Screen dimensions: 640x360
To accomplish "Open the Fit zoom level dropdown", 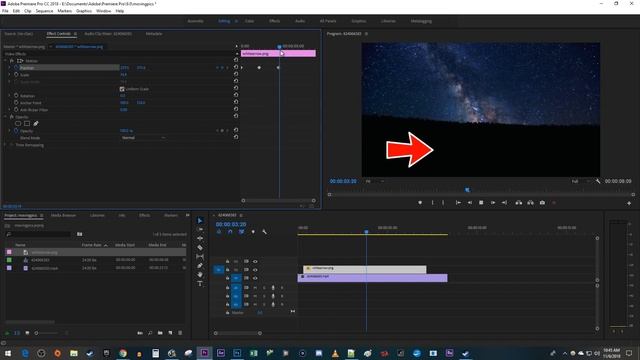I will tap(374, 181).
